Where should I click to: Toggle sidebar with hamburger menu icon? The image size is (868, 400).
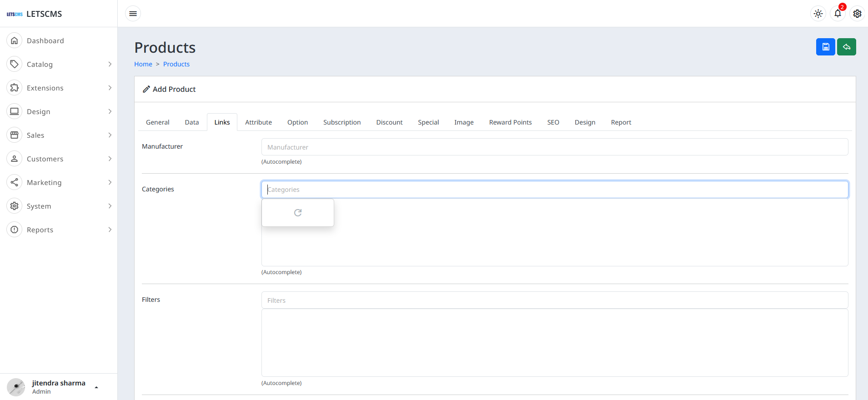[133, 14]
